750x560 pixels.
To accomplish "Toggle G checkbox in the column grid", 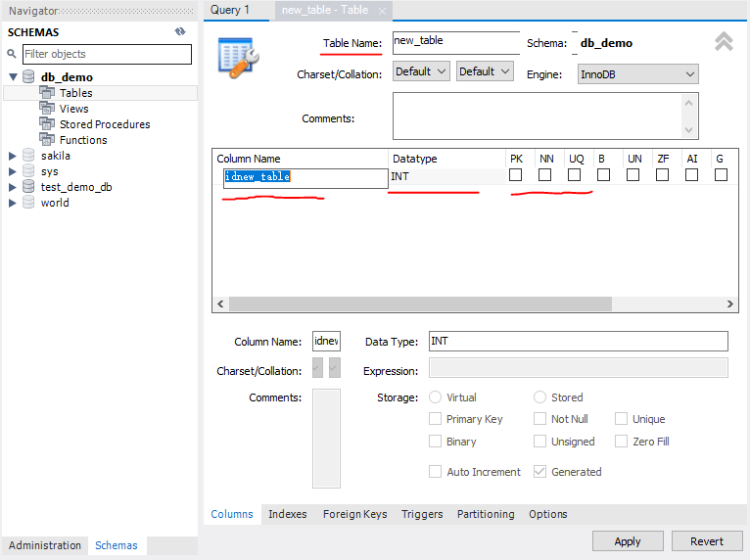I will pos(721,175).
